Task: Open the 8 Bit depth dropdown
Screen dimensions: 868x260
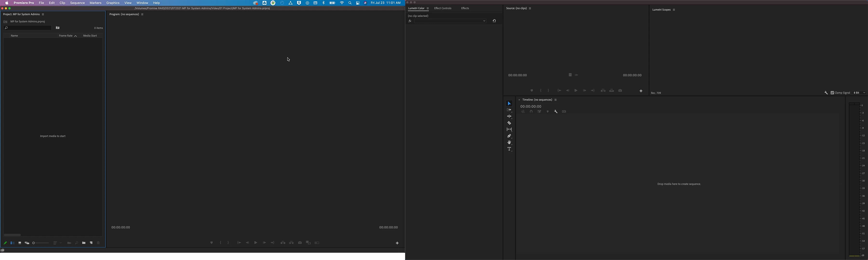Action: pos(860,93)
